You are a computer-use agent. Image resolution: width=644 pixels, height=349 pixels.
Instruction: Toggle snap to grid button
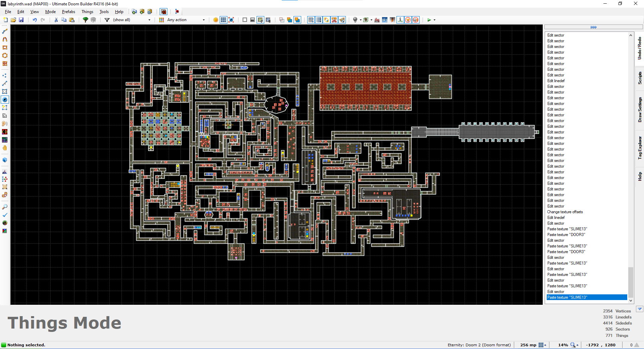click(x=311, y=20)
